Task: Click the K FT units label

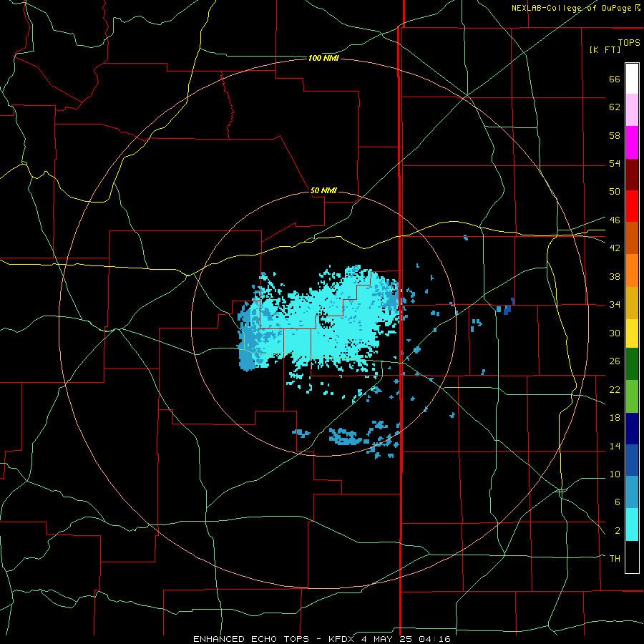Action: click(x=605, y=49)
